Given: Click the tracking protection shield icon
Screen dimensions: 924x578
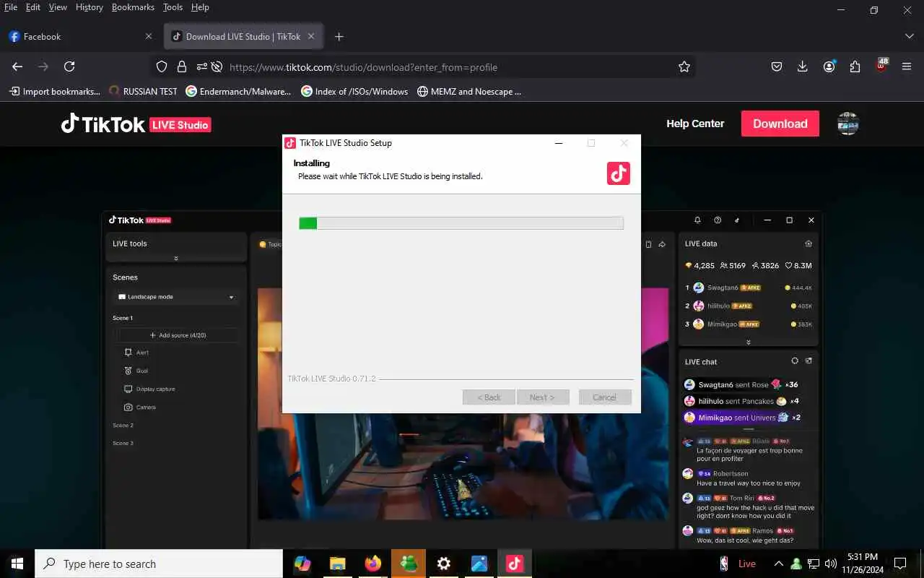Looking at the screenshot, I should [x=162, y=66].
